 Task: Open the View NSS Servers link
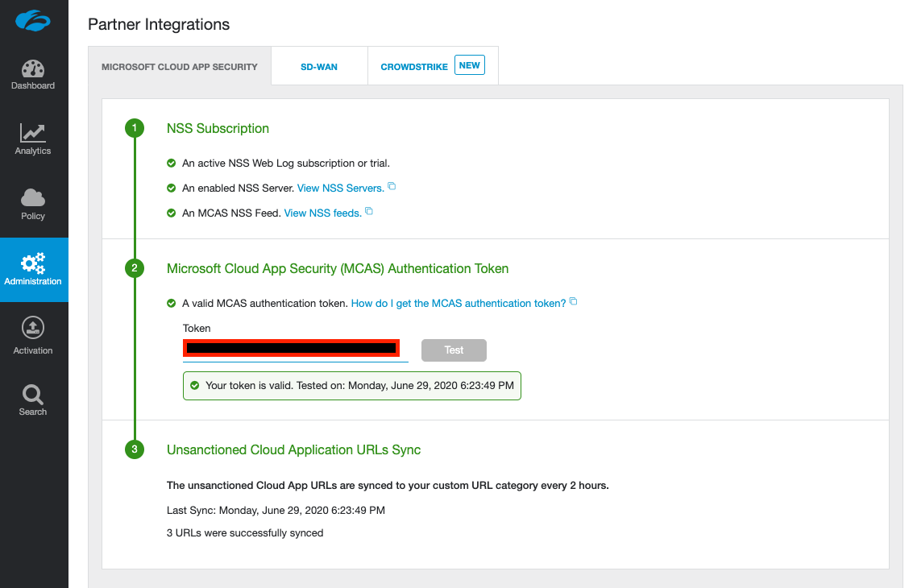[x=340, y=188]
